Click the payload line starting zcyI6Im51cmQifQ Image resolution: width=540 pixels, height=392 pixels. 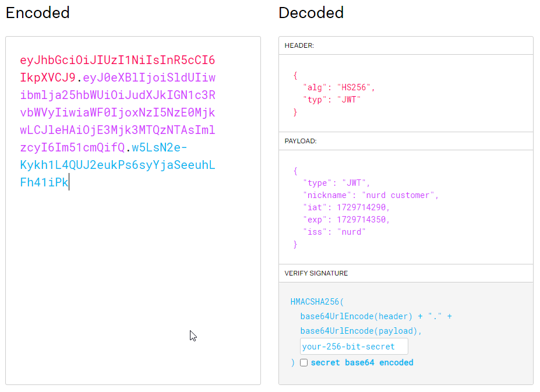coord(72,147)
